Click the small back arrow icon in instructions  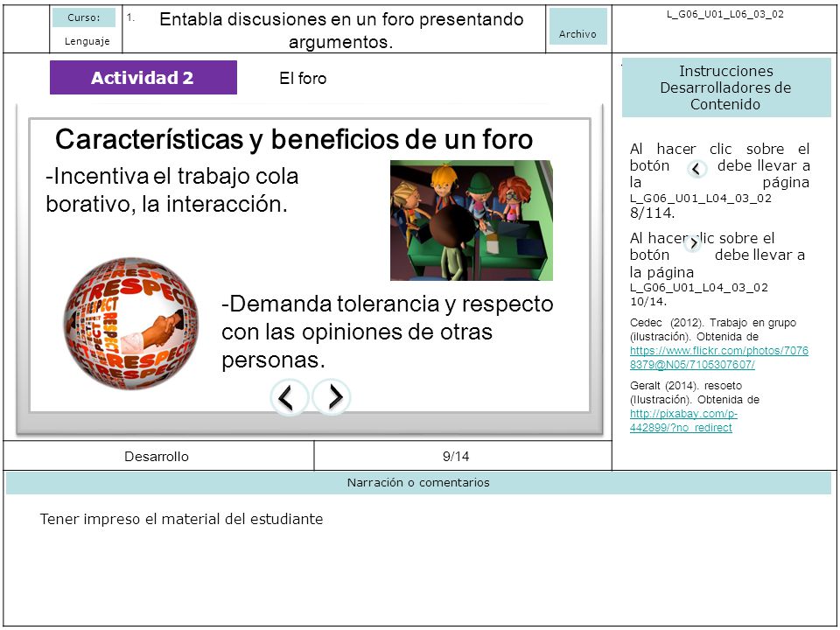point(696,169)
